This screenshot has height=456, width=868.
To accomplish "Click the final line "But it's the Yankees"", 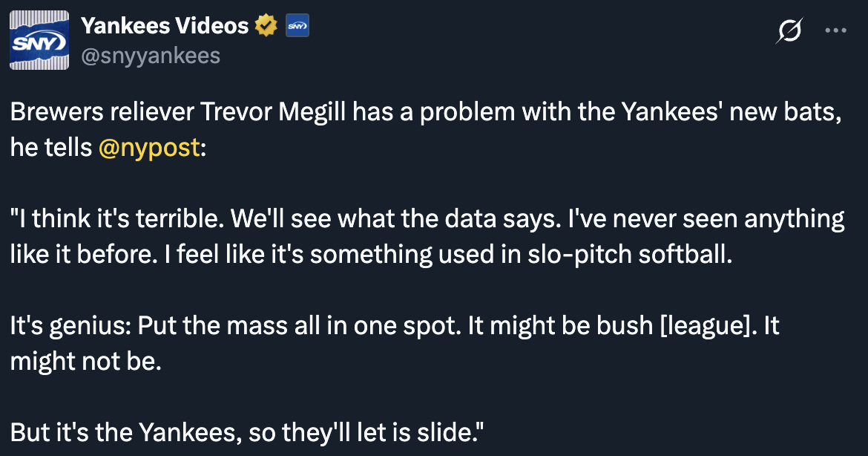I will [125, 433].
